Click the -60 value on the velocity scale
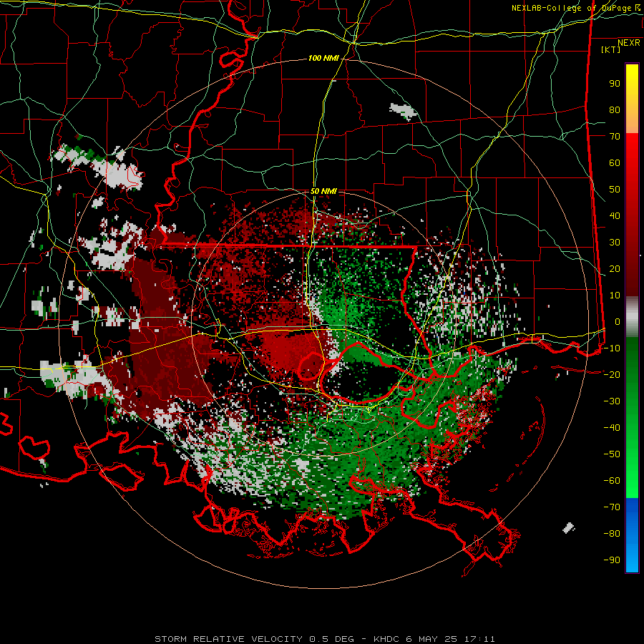Image resolution: width=644 pixels, height=644 pixels. click(x=612, y=481)
